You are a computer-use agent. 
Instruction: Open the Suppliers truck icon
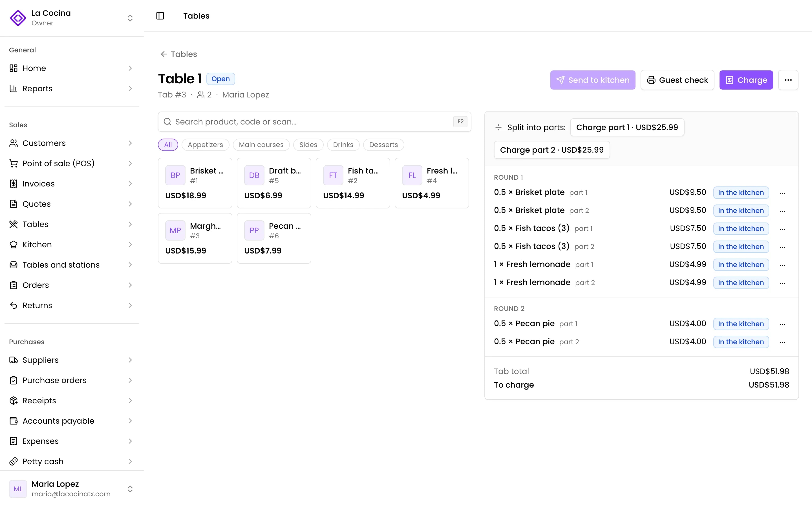(14, 360)
